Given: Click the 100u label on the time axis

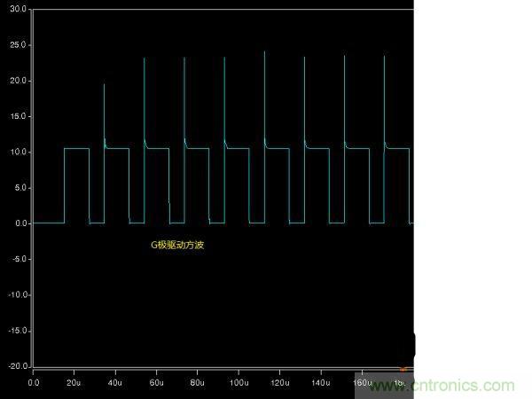Looking at the screenshot, I should [x=238, y=383].
